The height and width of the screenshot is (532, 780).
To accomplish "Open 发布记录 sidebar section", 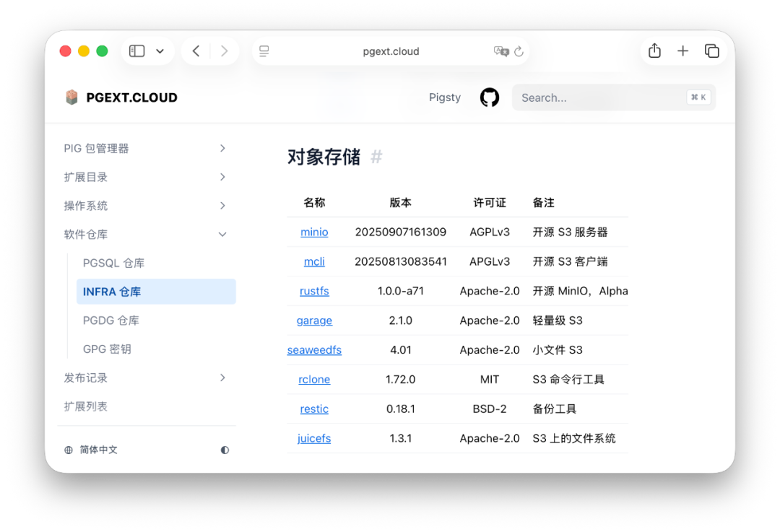I will coord(85,378).
